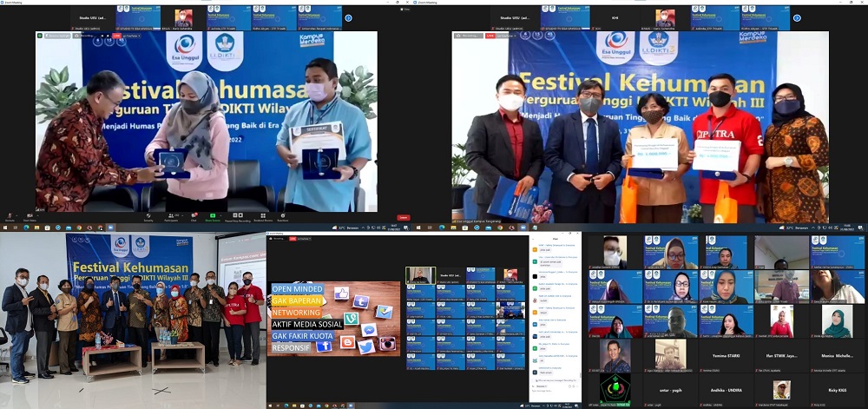Click Recording indicator in top-right window
This screenshot has height=409, width=868.
469,36
